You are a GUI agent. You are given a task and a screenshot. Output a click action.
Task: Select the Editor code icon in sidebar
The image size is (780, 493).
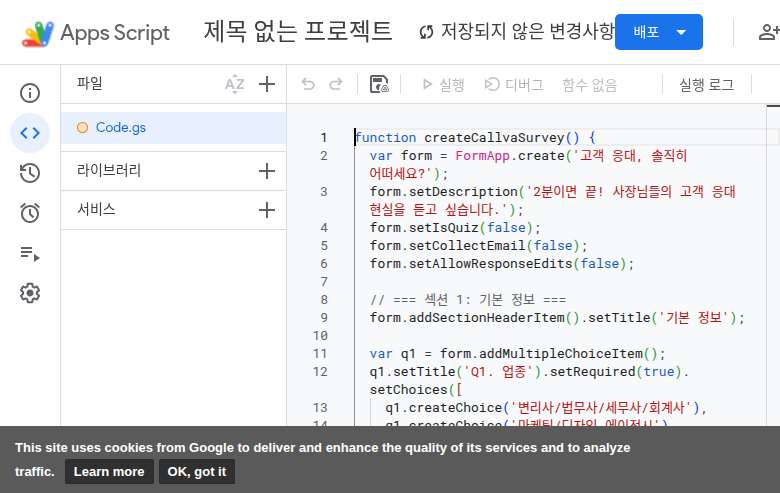(x=30, y=133)
